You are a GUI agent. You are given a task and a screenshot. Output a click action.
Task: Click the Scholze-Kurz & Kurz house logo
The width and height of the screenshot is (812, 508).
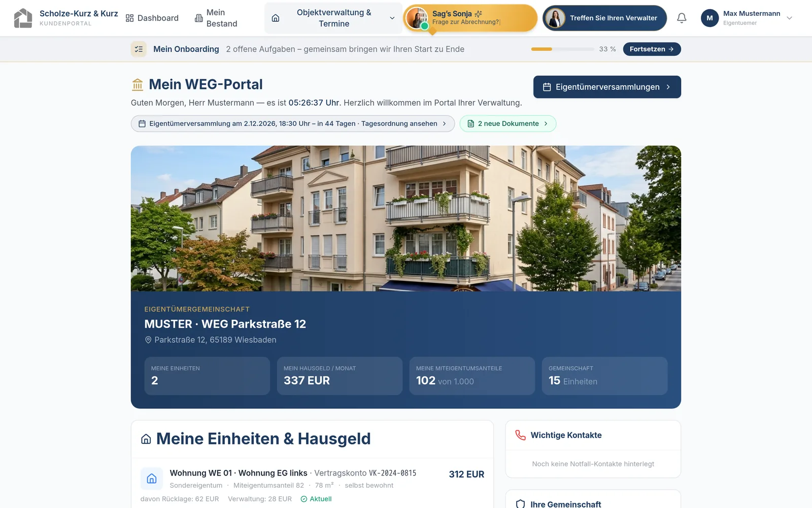pyautogui.click(x=23, y=18)
